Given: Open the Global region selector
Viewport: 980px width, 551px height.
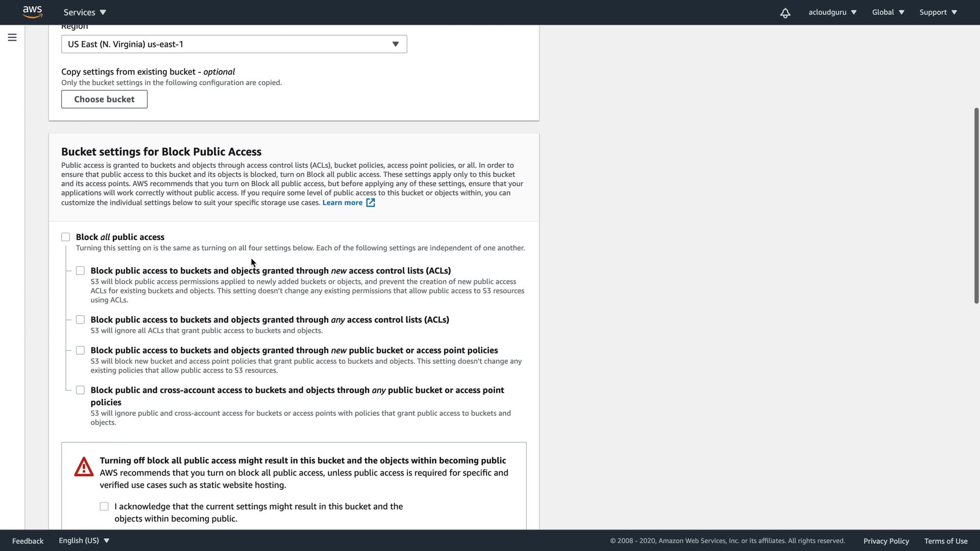Looking at the screenshot, I should pyautogui.click(x=888, y=12).
